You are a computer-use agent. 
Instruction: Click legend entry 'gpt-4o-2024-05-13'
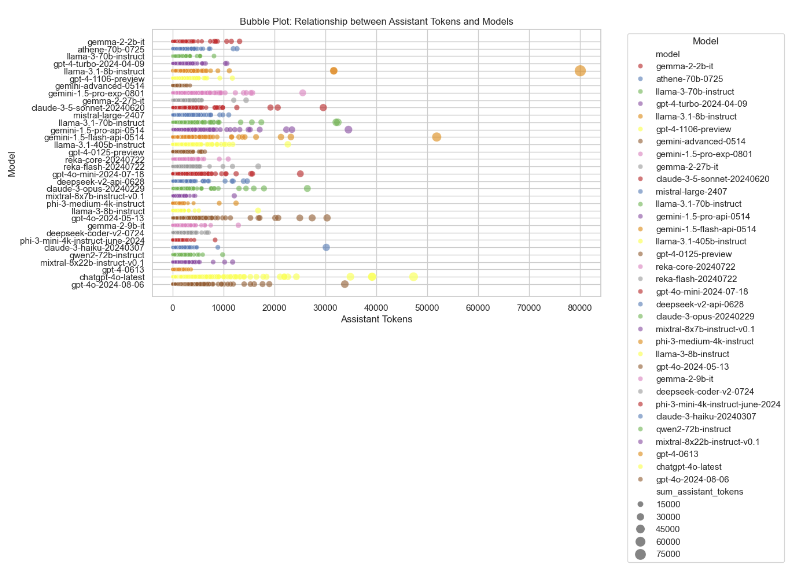coord(692,367)
